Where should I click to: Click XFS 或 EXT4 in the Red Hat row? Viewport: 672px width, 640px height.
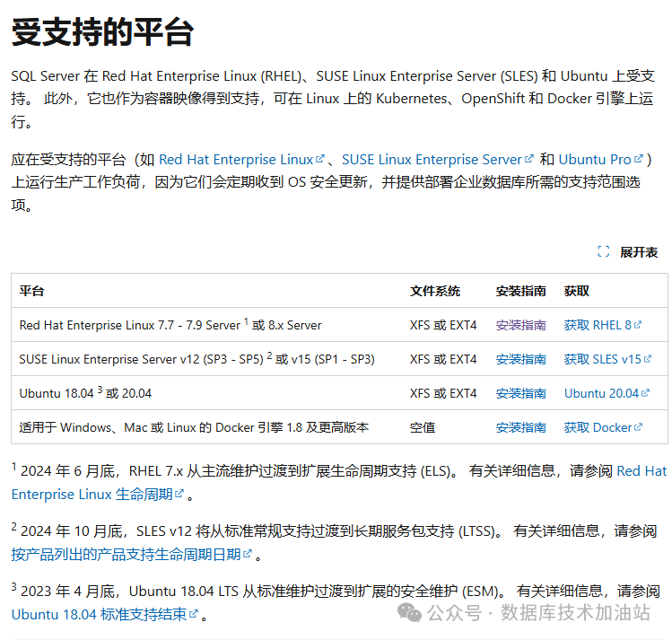click(x=443, y=325)
